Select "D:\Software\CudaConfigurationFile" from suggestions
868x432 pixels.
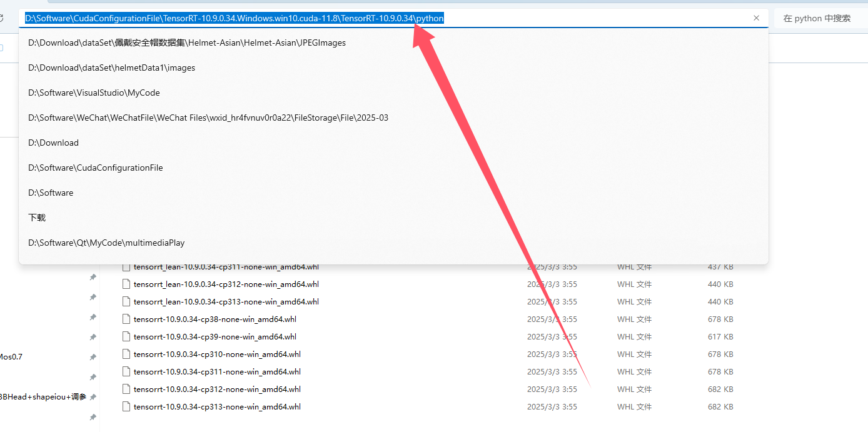95,168
